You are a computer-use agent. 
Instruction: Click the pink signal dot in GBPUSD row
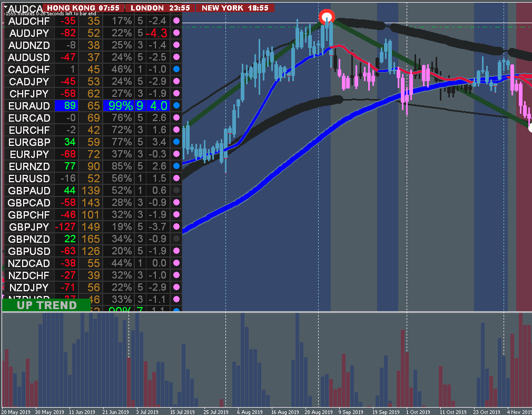[x=176, y=251]
